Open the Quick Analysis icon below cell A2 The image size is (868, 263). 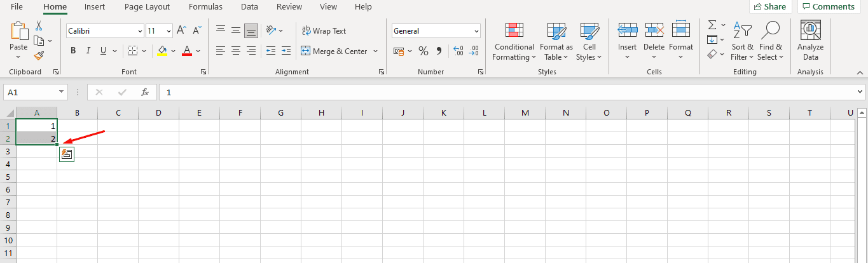coord(67,154)
